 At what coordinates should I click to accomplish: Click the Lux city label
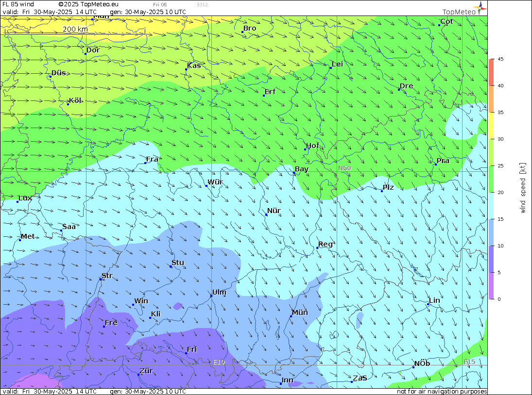25,198
